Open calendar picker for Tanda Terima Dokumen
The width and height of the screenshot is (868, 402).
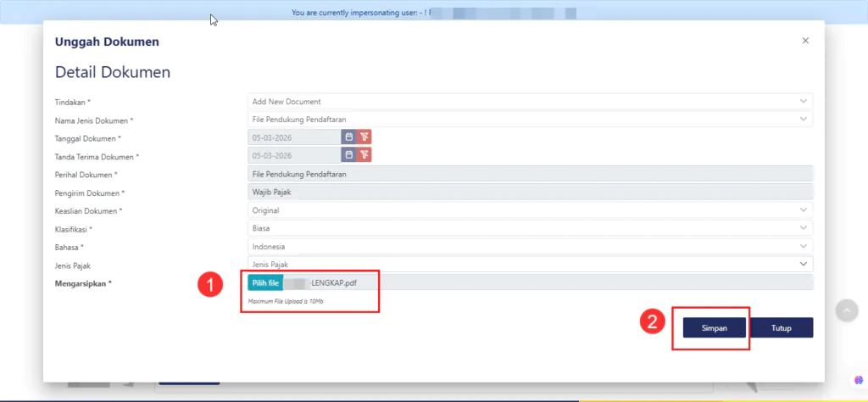(348, 154)
